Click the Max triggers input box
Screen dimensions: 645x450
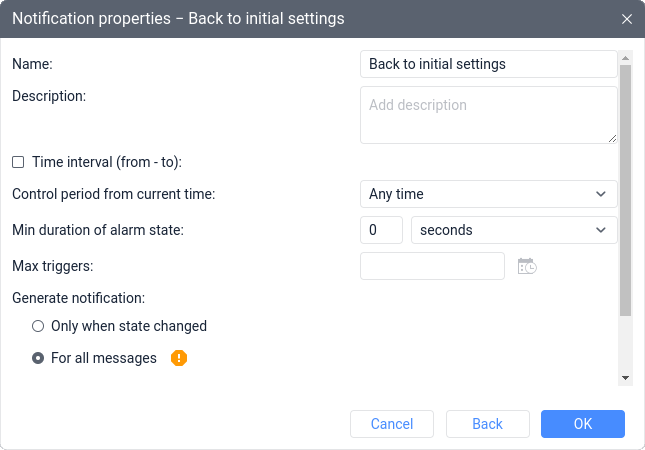432,266
